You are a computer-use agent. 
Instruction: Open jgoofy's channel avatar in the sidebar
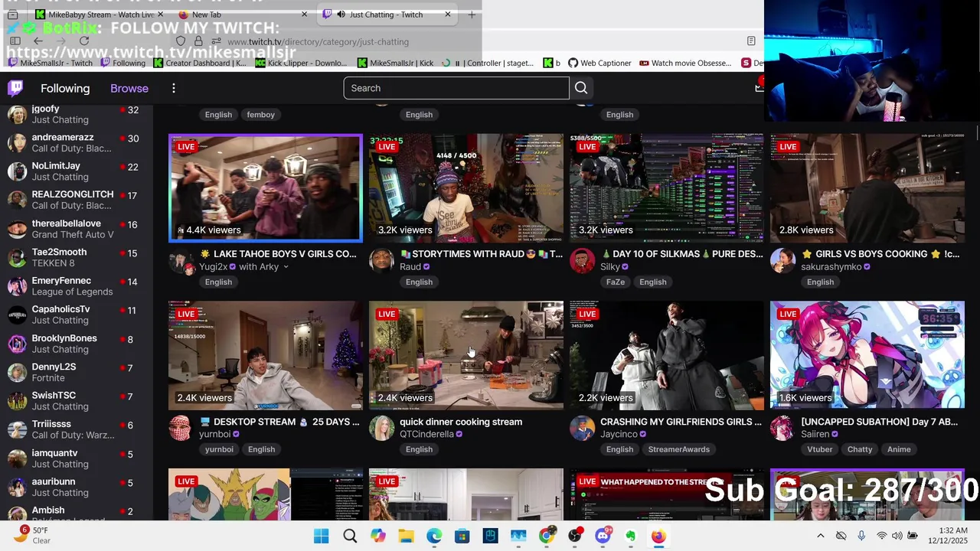17,114
